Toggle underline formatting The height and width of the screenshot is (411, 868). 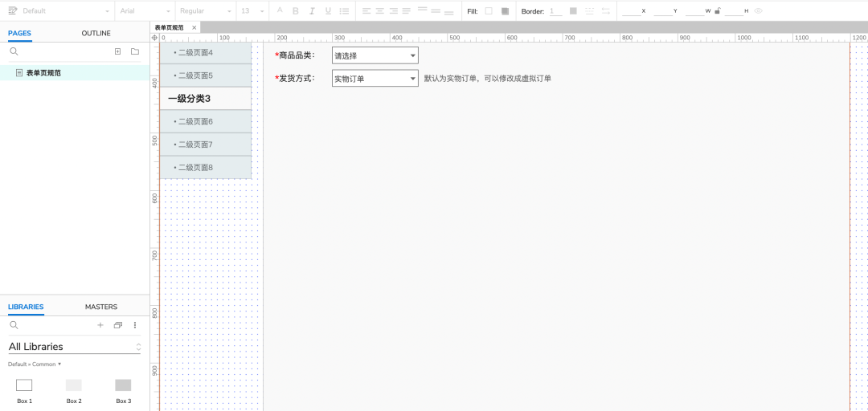click(x=328, y=11)
